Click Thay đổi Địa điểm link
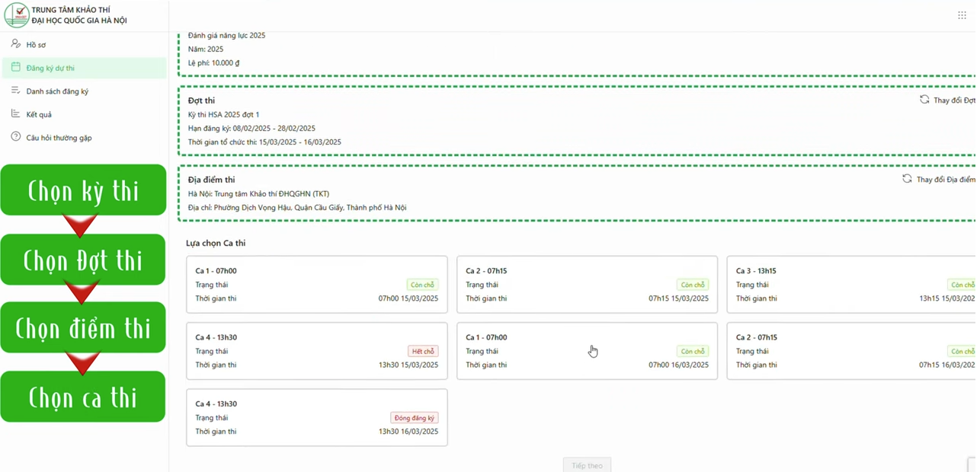The width and height of the screenshot is (980, 472). tap(945, 180)
